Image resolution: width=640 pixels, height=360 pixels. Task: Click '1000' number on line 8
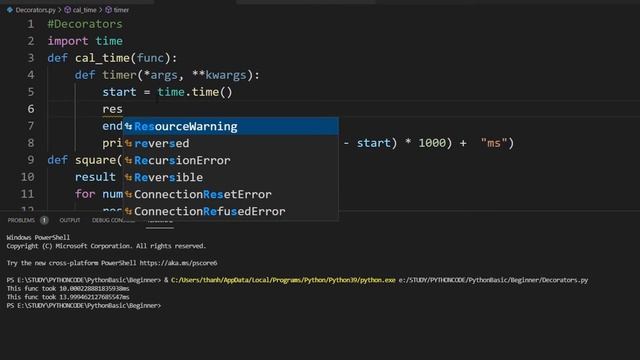point(432,143)
